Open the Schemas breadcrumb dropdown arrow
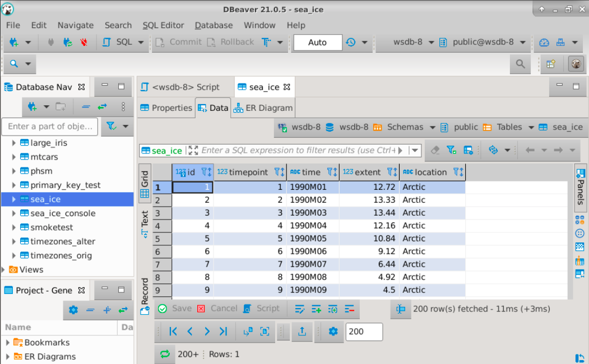Viewport: 589px width, 364px height. [x=432, y=128]
